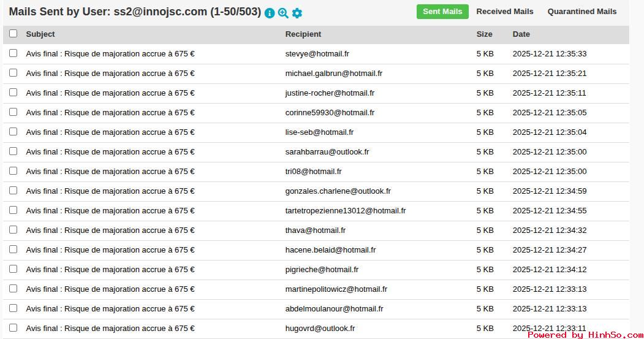Screen dimensions: 644x339
Task: Click the magnifier search icon in the header
Action: (283, 13)
